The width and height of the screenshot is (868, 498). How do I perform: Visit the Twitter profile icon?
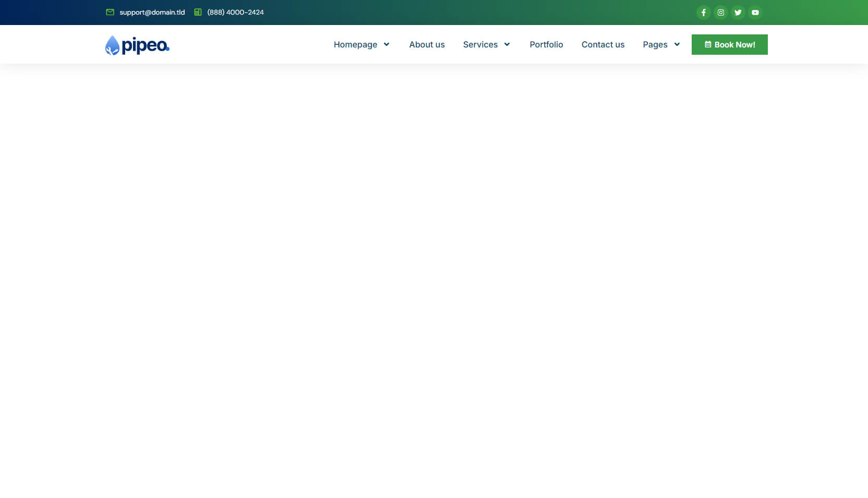[x=738, y=13]
